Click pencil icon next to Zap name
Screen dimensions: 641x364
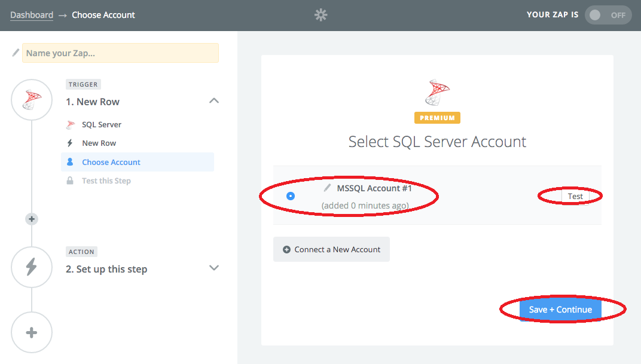point(16,53)
